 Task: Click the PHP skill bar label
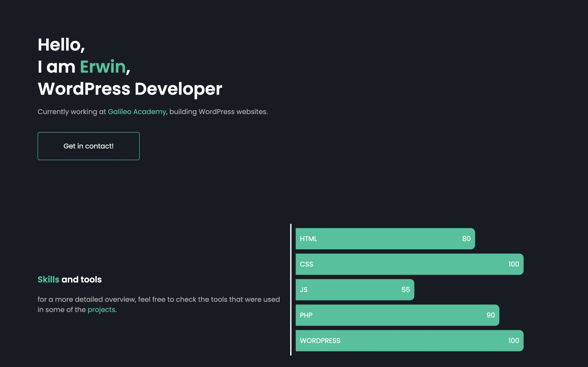click(x=306, y=315)
